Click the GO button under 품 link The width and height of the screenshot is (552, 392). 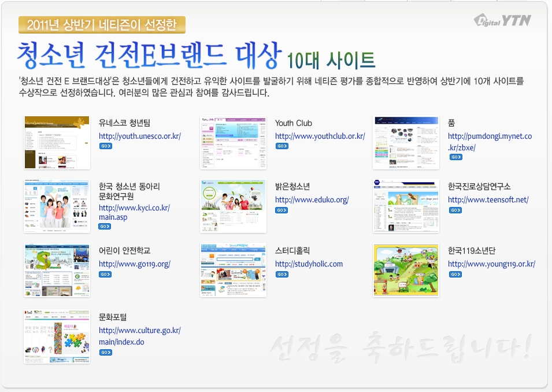pyautogui.click(x=456, y=157)
